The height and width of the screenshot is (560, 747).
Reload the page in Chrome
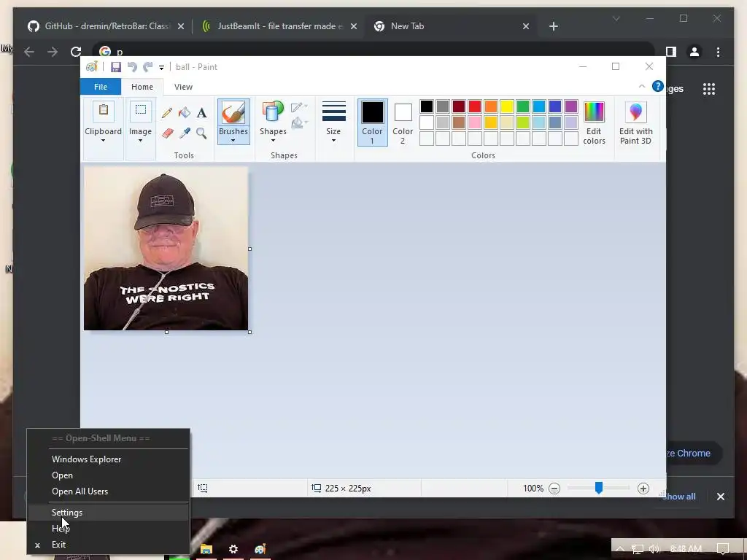tap(76, 52)
